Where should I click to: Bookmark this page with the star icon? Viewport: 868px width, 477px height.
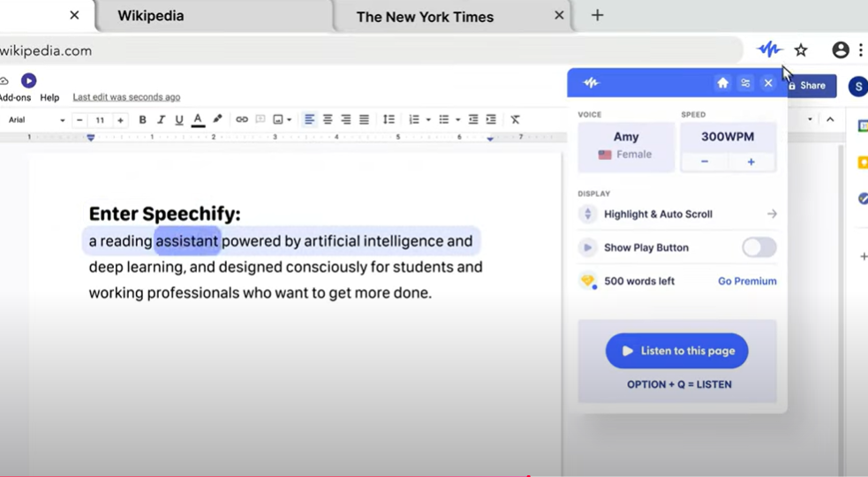pyautogui.click(x=801, y=50)
